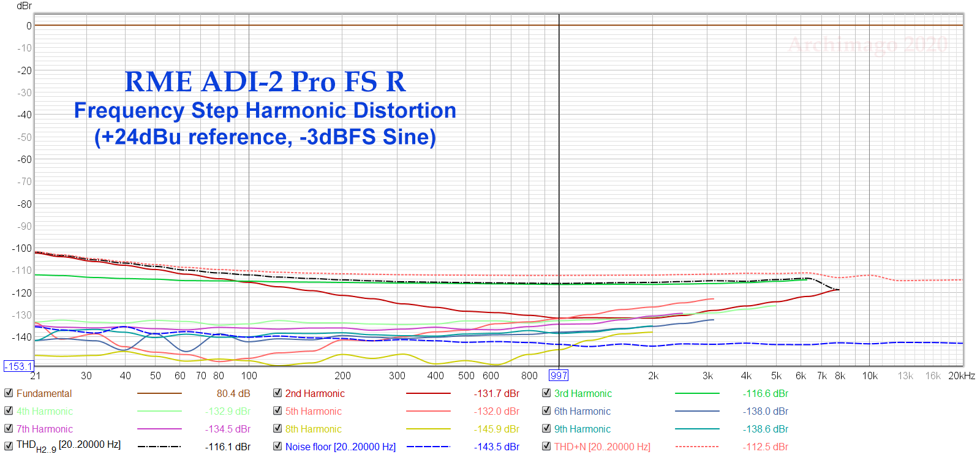Click the 9th Harmonic teal line sample
980x457 pixels.
[697, 429]
